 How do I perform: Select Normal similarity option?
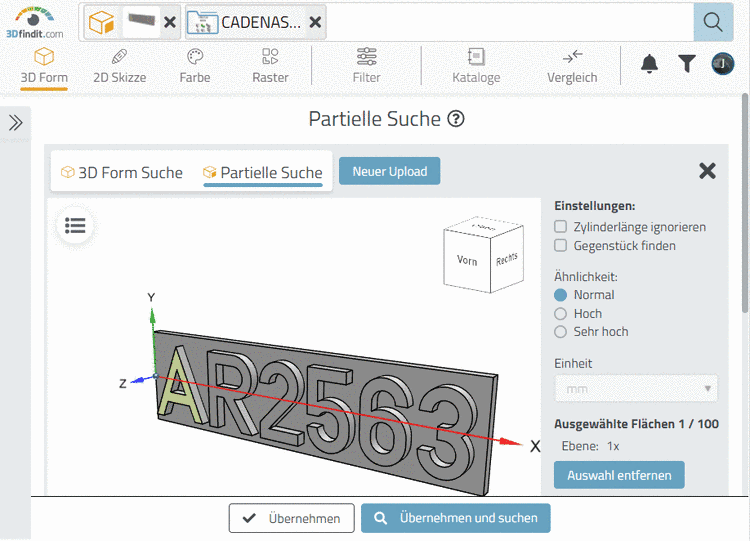pos(560,295)
